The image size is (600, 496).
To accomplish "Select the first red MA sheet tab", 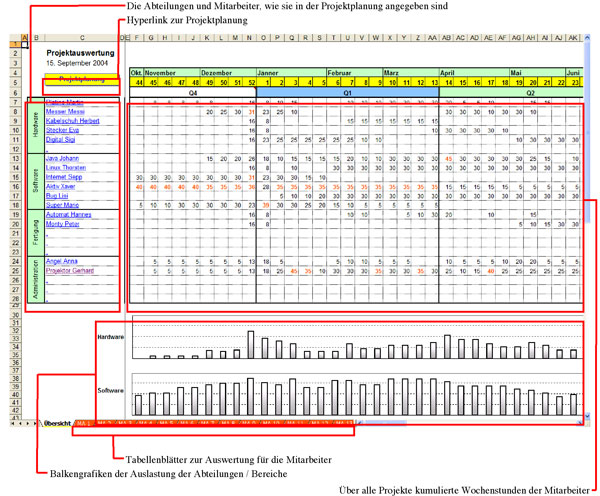I will tap(84, 424).
